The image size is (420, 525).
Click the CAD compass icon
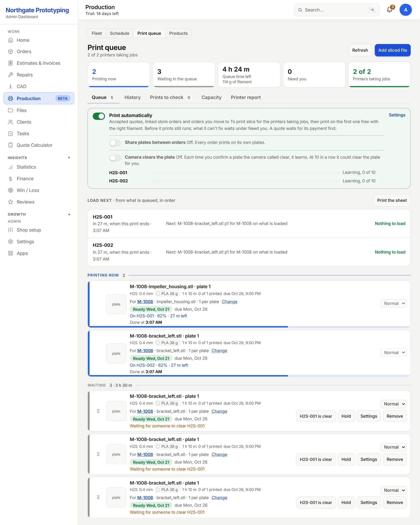[x=10, y=86]
